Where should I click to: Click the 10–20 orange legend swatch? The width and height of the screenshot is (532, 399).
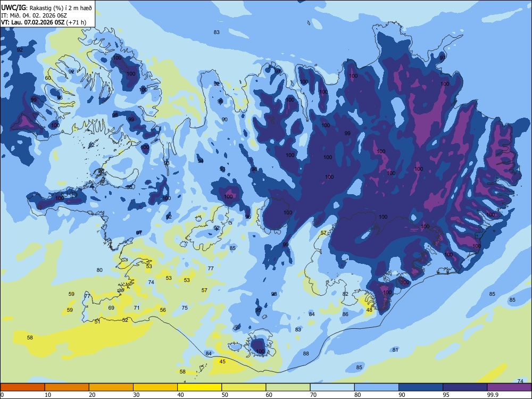tap(67, 387)
